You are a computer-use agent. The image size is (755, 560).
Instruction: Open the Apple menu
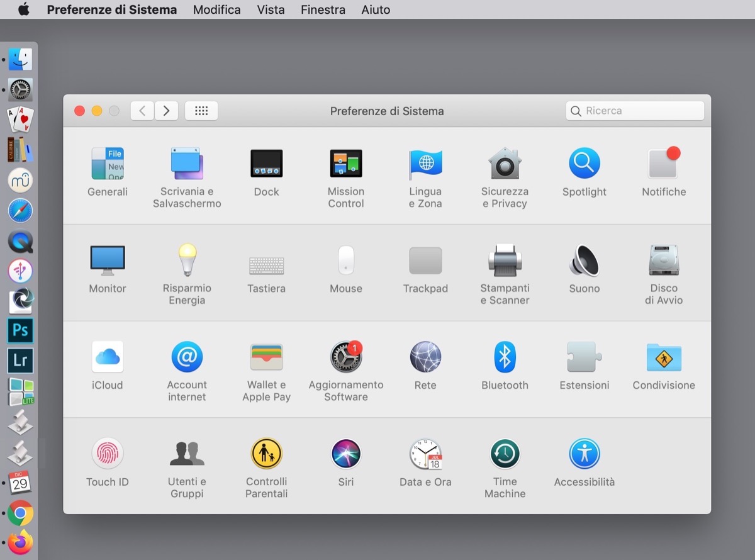click(24, 10)
